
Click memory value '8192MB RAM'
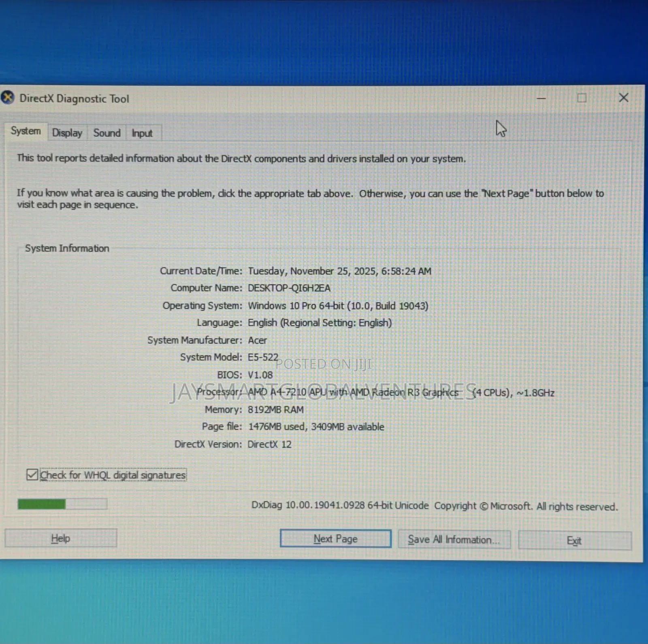coord(276,409)
